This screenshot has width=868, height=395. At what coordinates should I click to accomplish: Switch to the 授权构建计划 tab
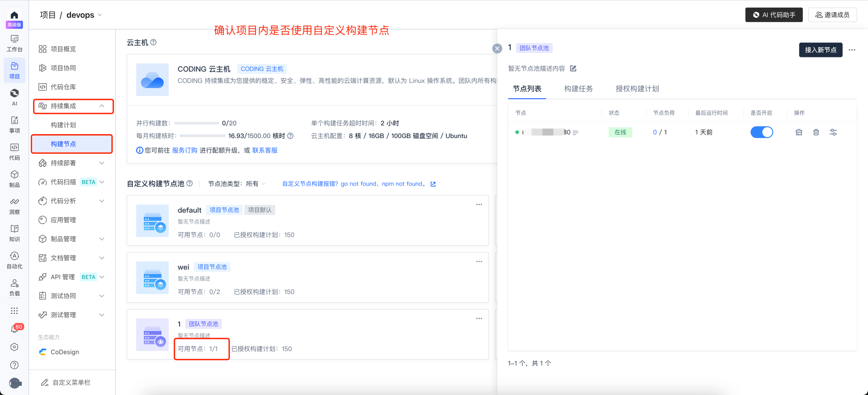coord(637,89)
